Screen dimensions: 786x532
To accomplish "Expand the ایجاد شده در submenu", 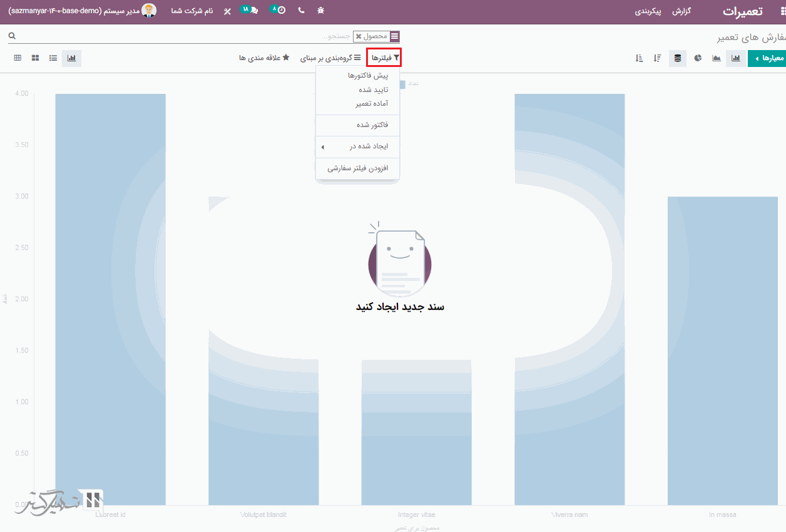I will point(357,146).
